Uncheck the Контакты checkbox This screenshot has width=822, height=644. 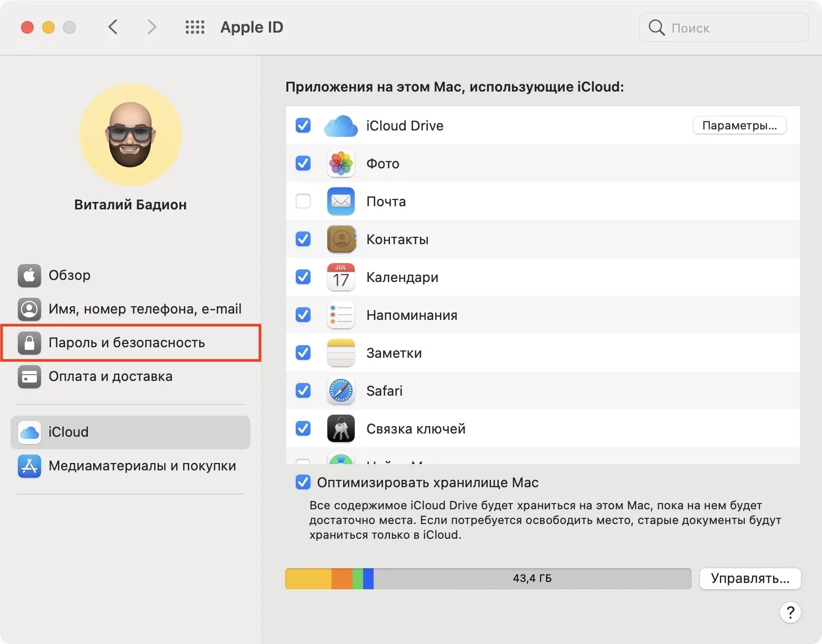(303, 239)
